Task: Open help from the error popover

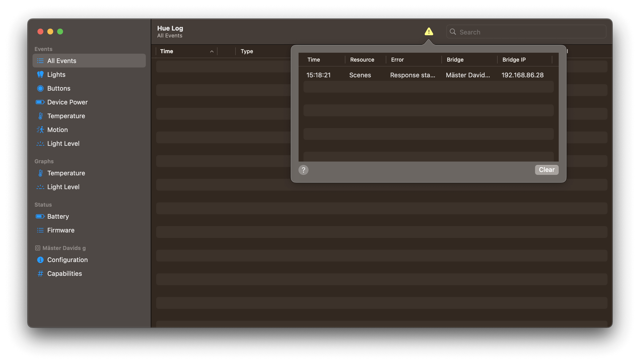Action: pyautogui.click(x=303, y=170)
